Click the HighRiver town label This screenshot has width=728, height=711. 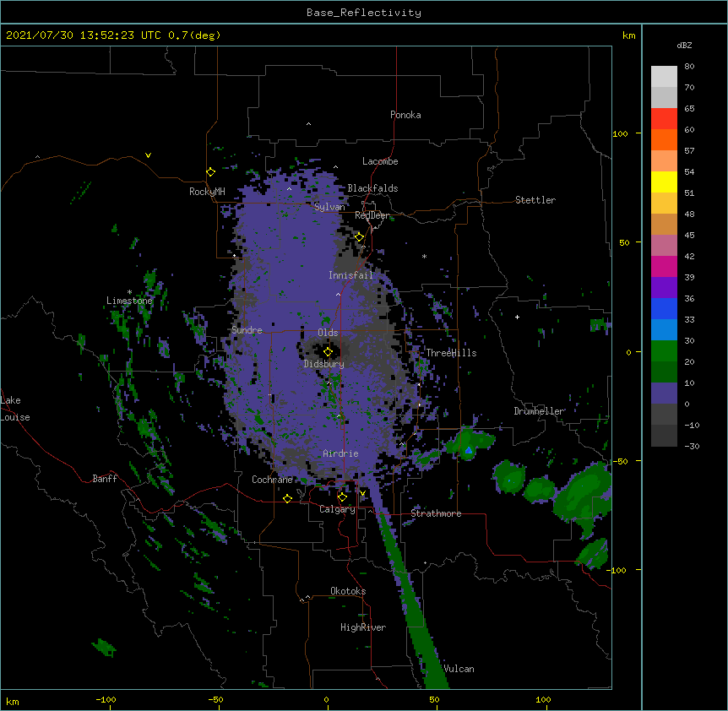(363, 627)
